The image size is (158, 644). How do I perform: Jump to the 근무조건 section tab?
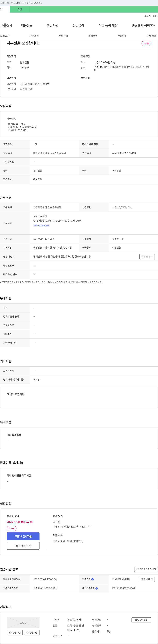point(34,36)
